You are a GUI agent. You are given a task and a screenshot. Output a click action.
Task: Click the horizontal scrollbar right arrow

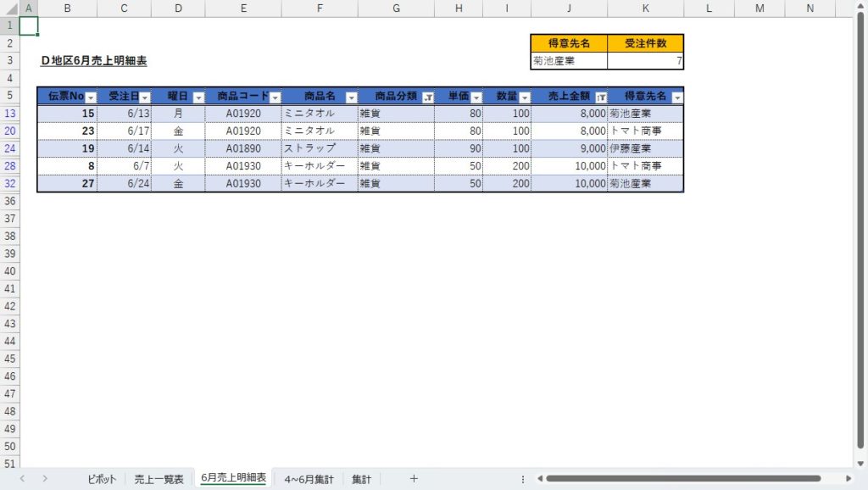pyautogui.click(x=849, y=479)
